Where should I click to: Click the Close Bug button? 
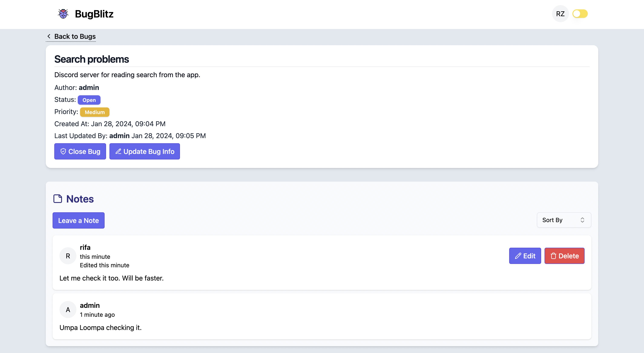(x=80, y=151)
